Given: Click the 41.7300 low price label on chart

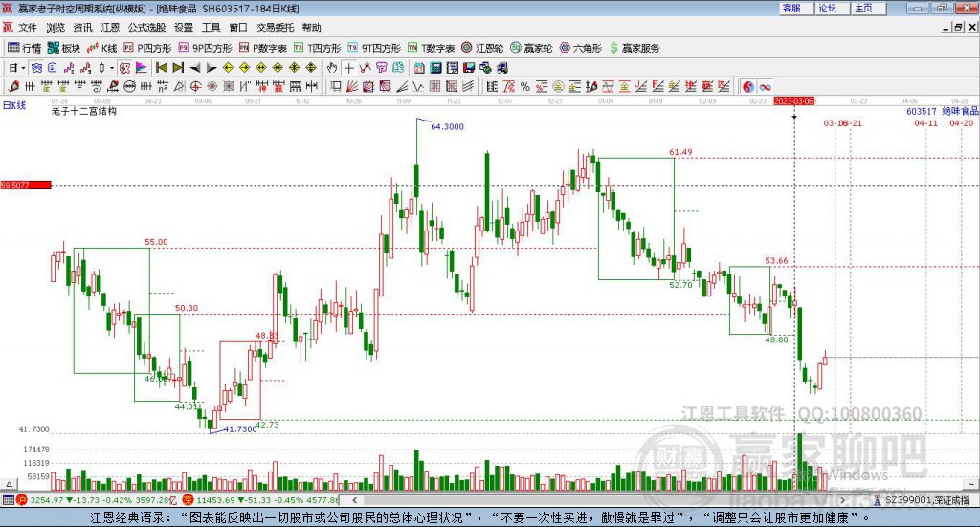Looking at the screenshot, I should 240,429.
